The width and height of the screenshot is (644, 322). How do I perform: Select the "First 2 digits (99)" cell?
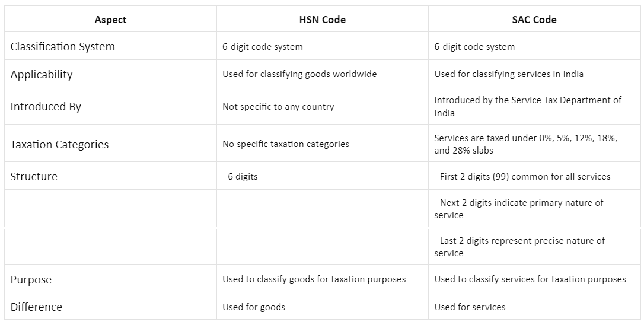coord(522,176)
